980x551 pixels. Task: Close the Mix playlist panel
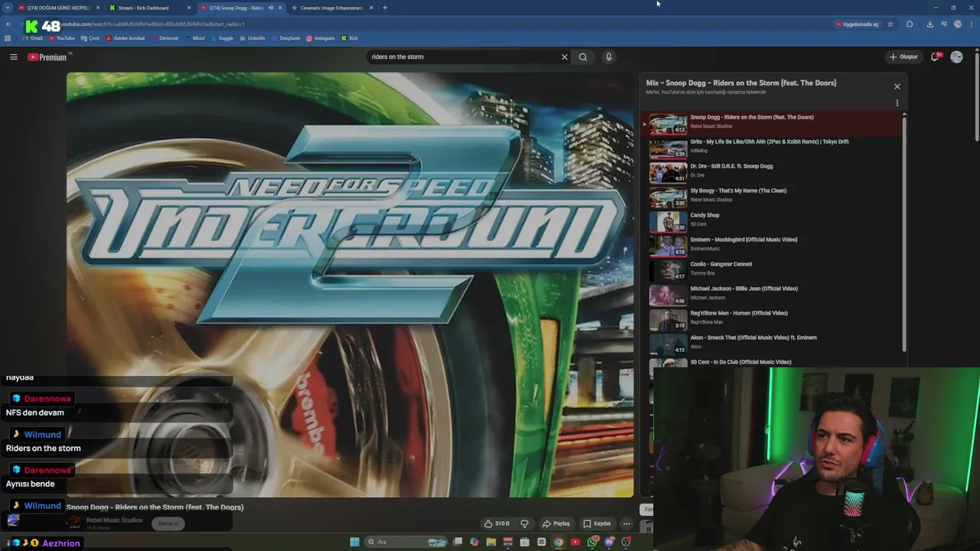(x=897, y=86)
